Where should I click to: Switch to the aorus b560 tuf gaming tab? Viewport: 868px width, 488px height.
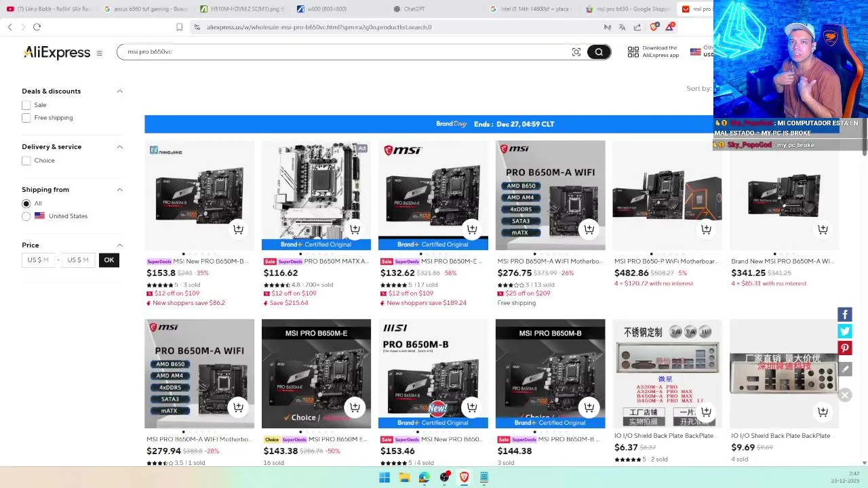146,9
